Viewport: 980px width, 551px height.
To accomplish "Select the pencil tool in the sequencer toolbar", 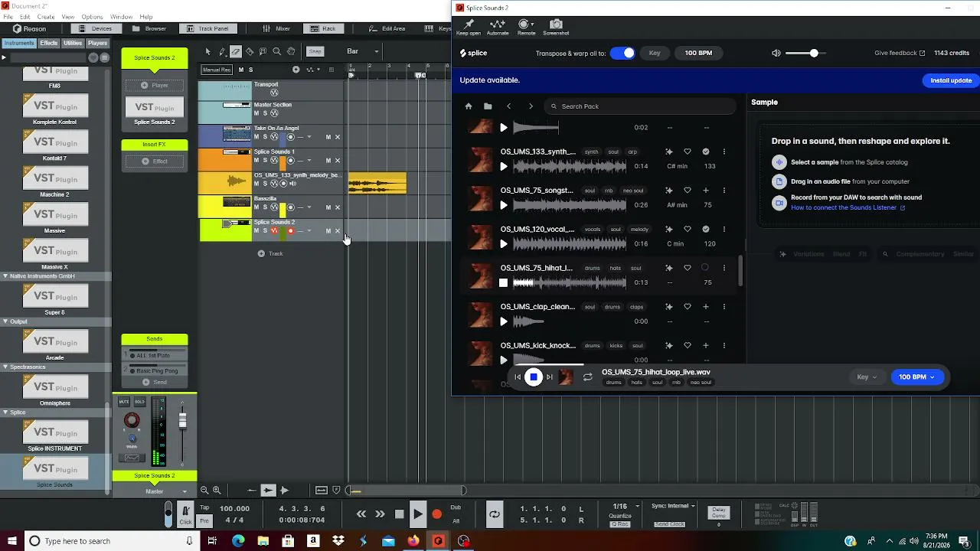I will pyautogui.click(x=222, y=51).
